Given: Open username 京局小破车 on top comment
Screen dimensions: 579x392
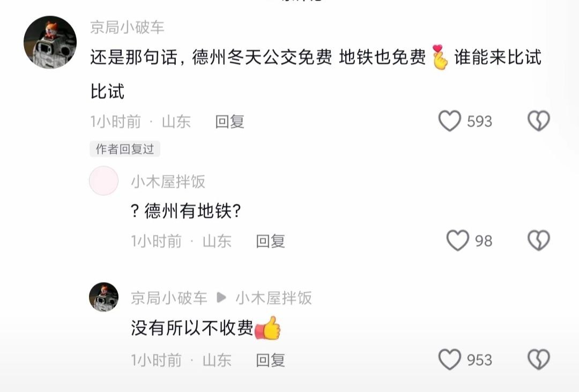Looking at the screenshot, I should pyautogui.click(x=127, y=27).
